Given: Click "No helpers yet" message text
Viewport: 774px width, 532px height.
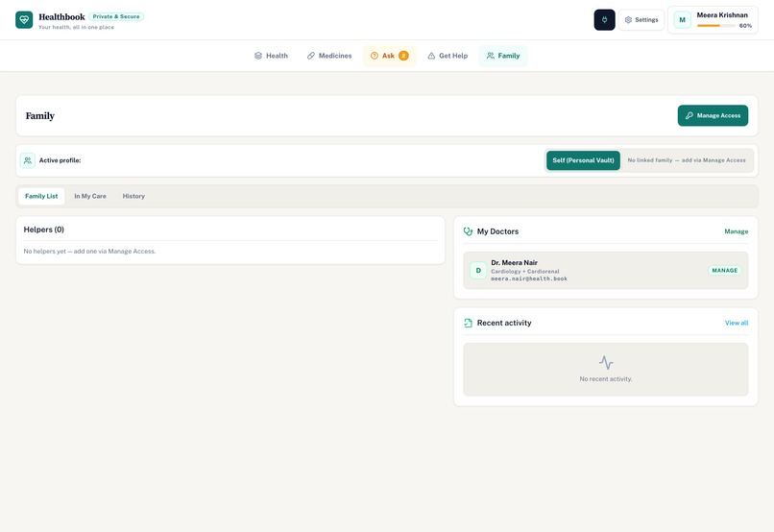Looking at the screenshot, I should [89, 252].
